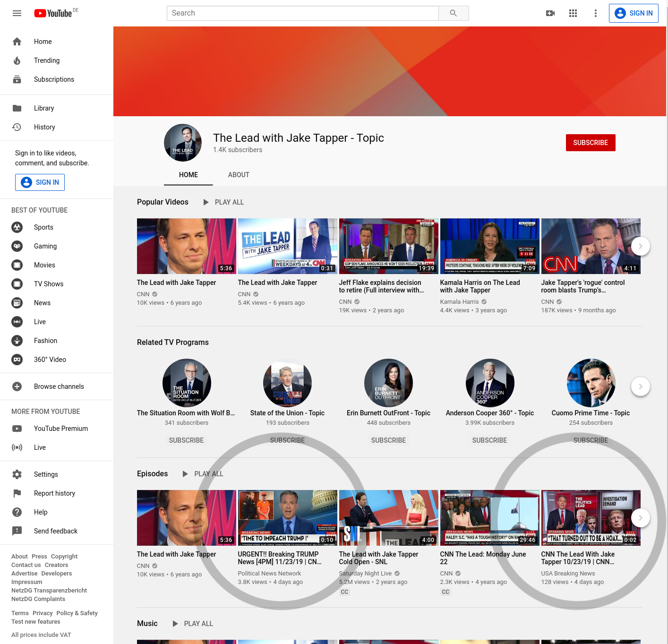Click the sidebar SIGN IN button

pyautogui.click(x=40, y=182)
